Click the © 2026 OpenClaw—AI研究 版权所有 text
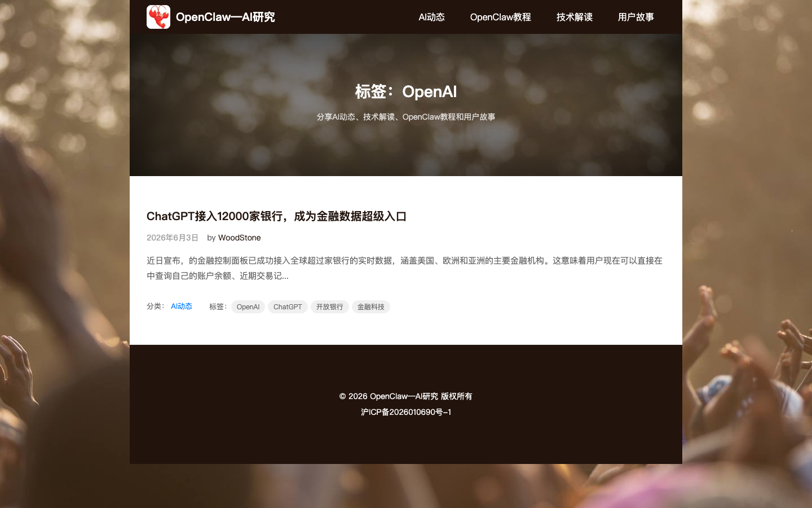 (406, 396)
